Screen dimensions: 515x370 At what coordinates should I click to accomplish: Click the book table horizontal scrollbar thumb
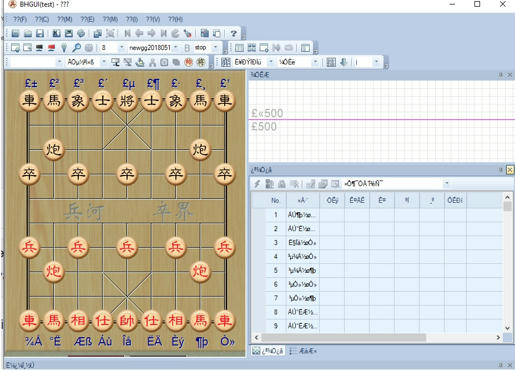point(344,338)
